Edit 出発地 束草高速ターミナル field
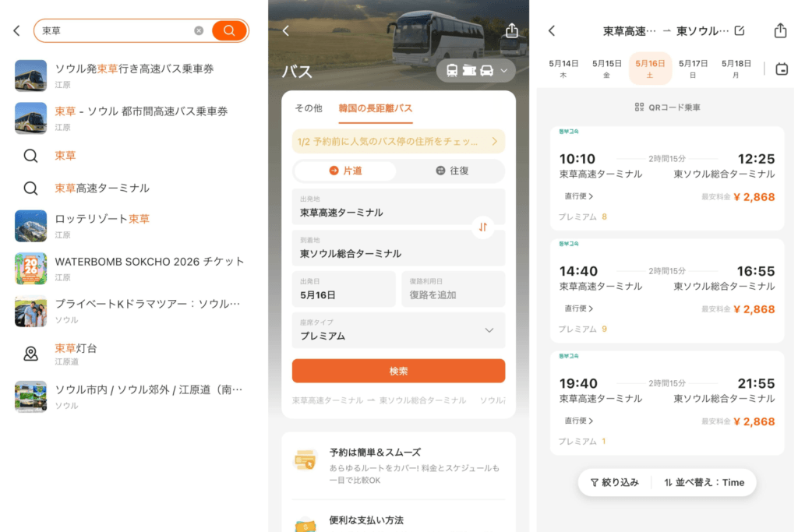This screenshot has width=798, height=532. (398, 206)
